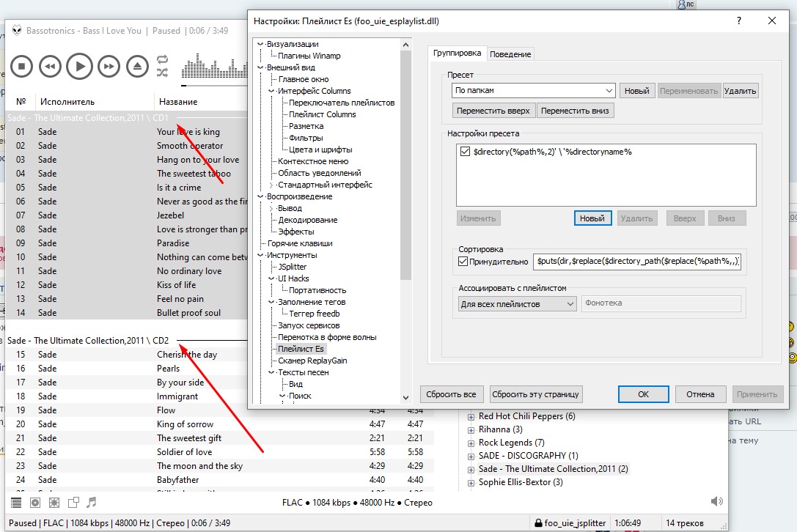
Task: Click the sorting pattern text field
Action: (x=638, y=261)
